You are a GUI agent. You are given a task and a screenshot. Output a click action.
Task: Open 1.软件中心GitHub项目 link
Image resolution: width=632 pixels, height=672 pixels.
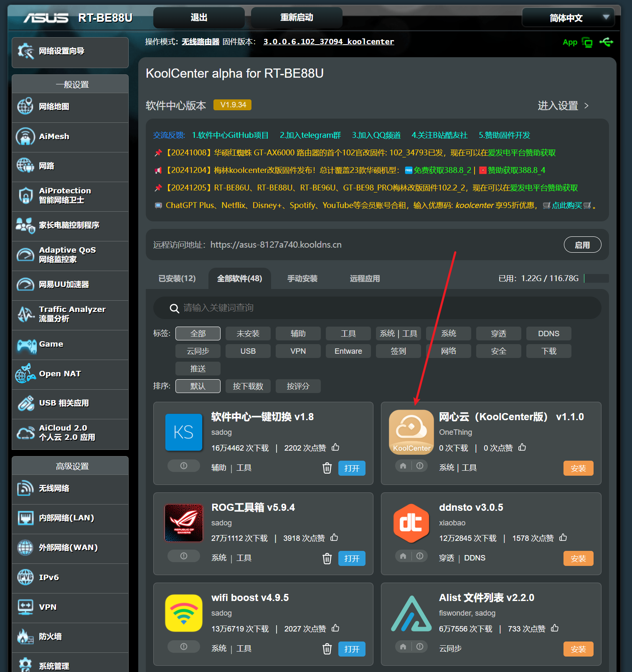tap(230, 135)
